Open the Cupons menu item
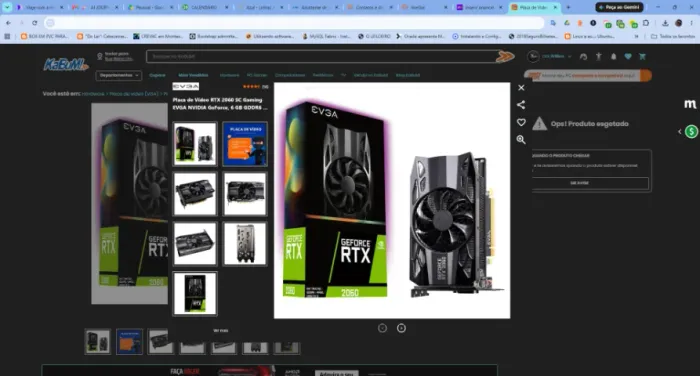 [x=157, y=75]
